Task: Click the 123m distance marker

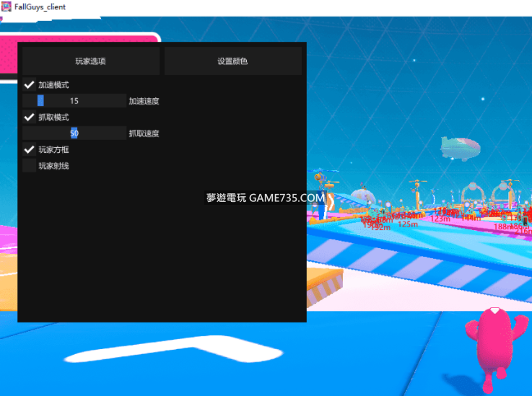Action: coord(440,219)
